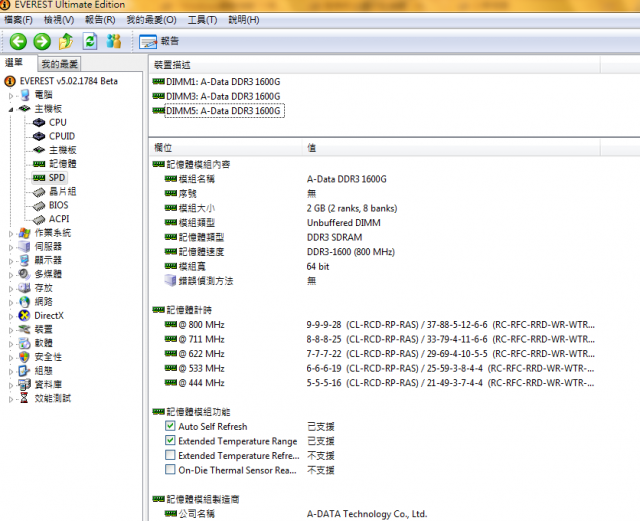Select DIMM1: A-Data DDR3 1600G device
The image size is (640, 521).
pyautogui.click(x=223, y=82)
